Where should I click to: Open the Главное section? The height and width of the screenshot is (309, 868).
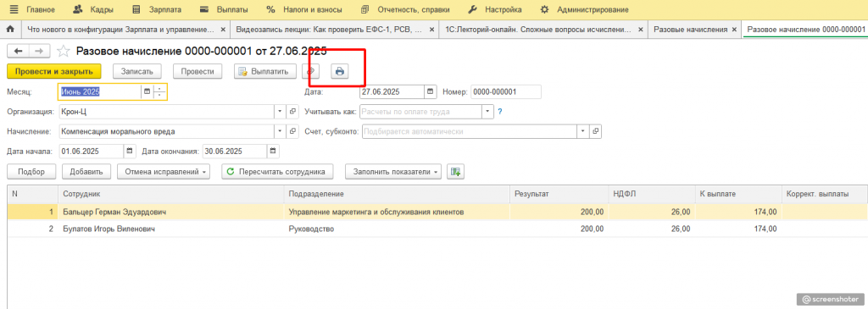41,9
